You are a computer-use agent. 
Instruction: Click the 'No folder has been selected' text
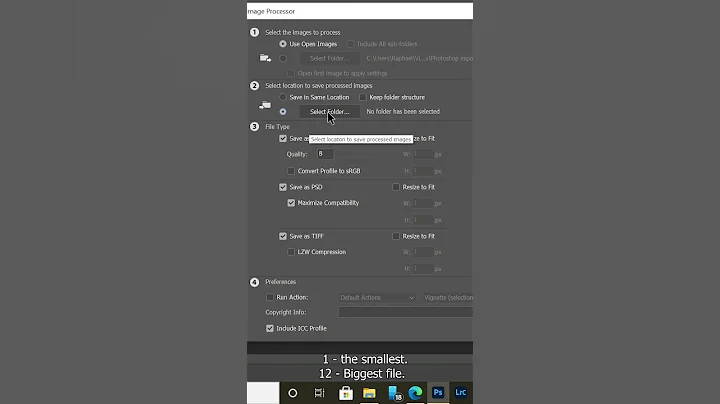(x=403, y=112)
